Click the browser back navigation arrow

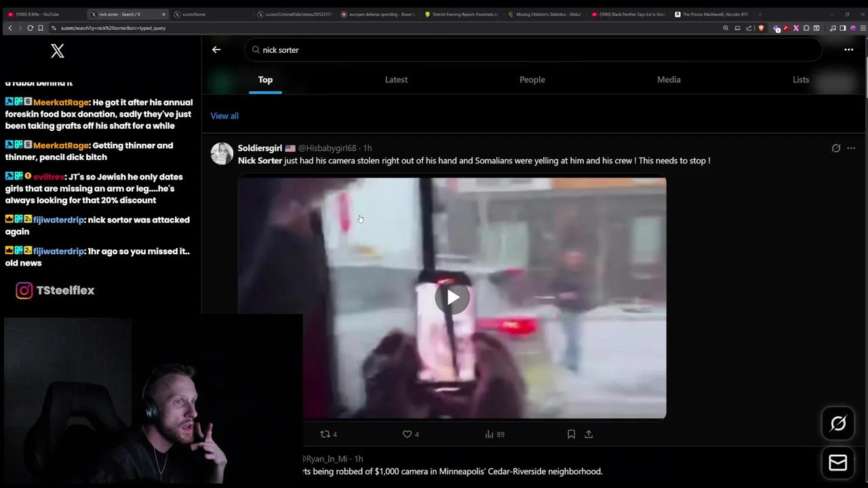[x=9, y=28]
